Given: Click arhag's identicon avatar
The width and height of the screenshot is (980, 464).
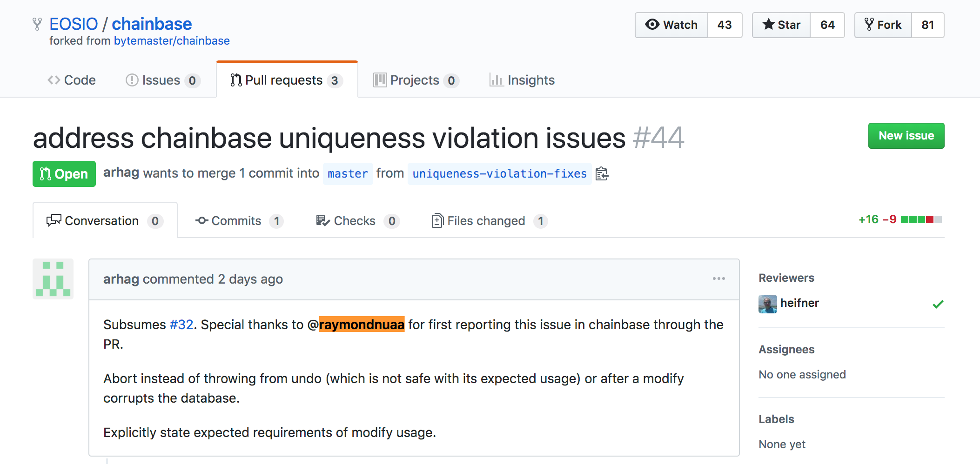Looking at the screenshot, I should (53, 279).
